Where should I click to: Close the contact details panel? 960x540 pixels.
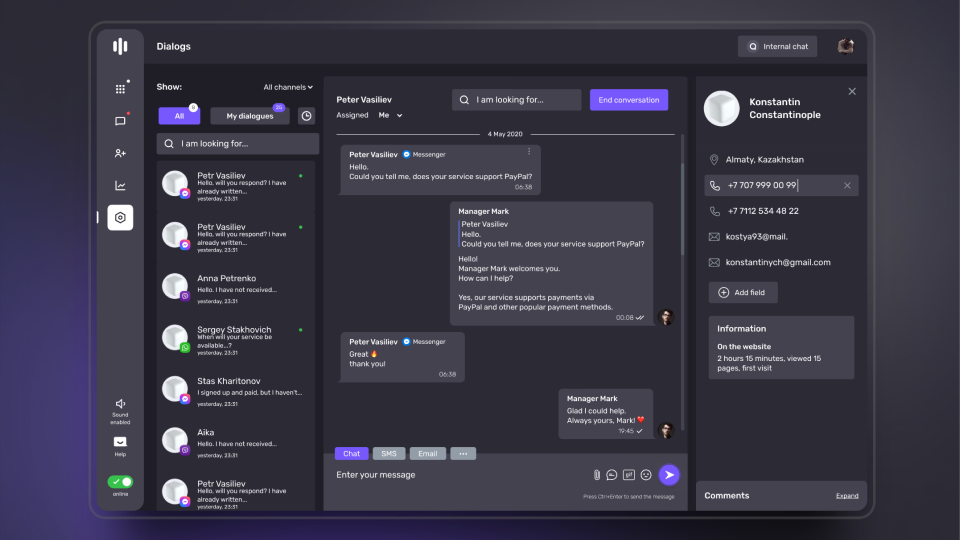point(852,91)
